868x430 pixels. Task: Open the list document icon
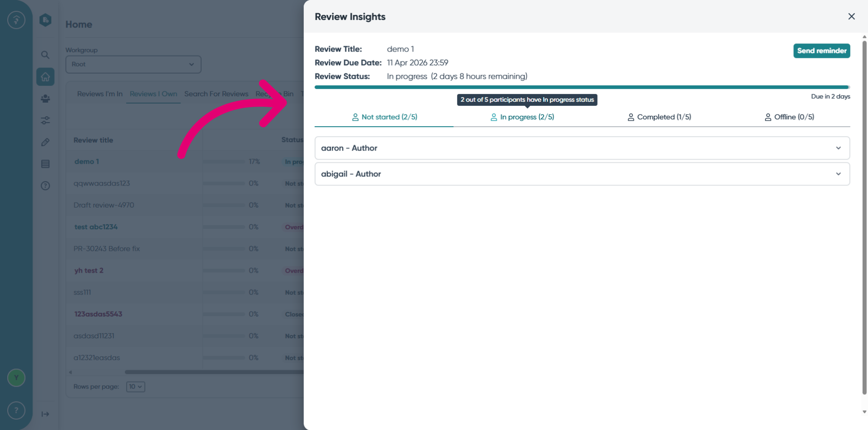tap(45, 164)
